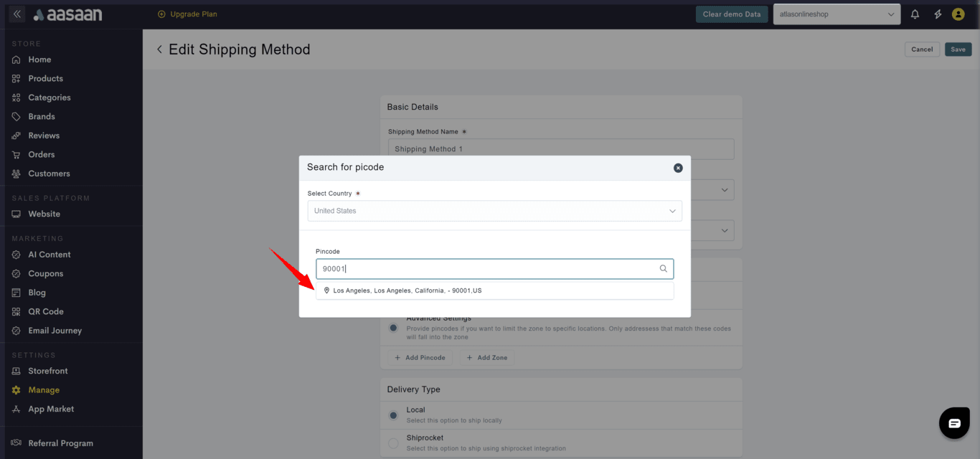980x459 pixels.
Task: Open the notifications bell
Action: (915, 14)
